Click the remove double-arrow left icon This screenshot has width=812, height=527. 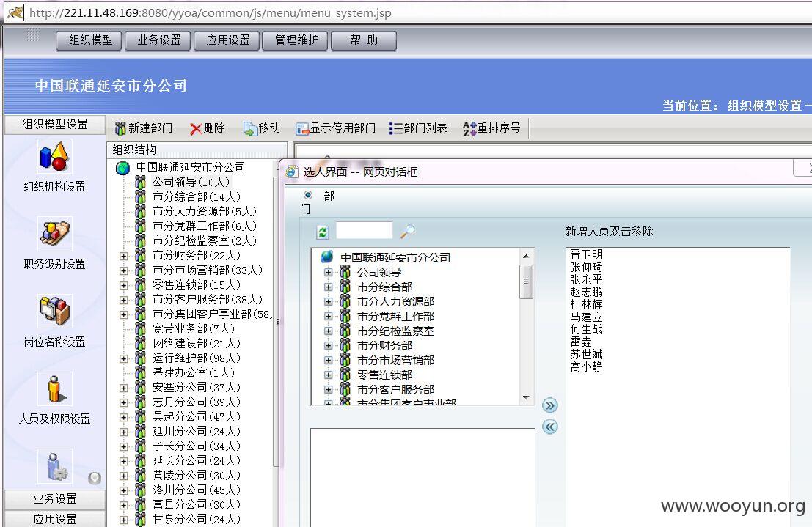550,427
